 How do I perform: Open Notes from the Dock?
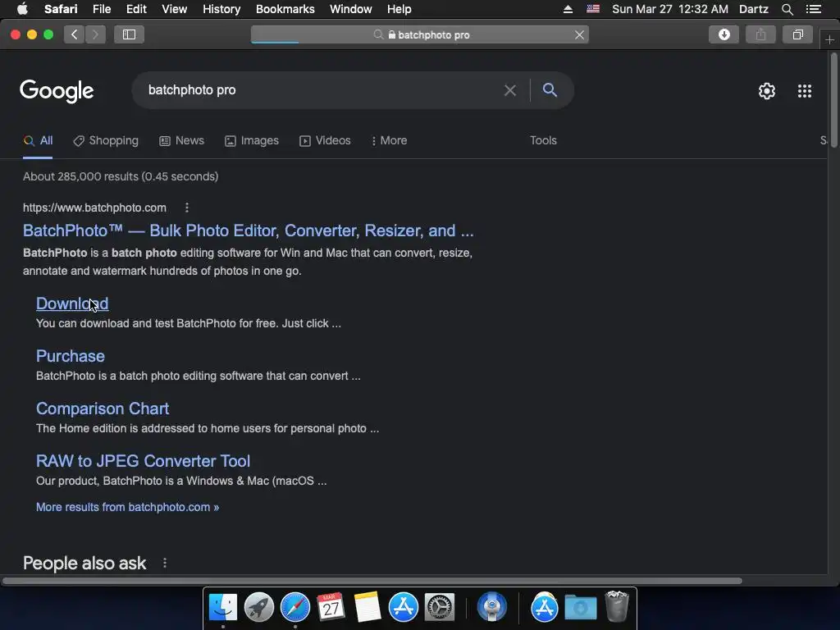[x=367, y=607]
